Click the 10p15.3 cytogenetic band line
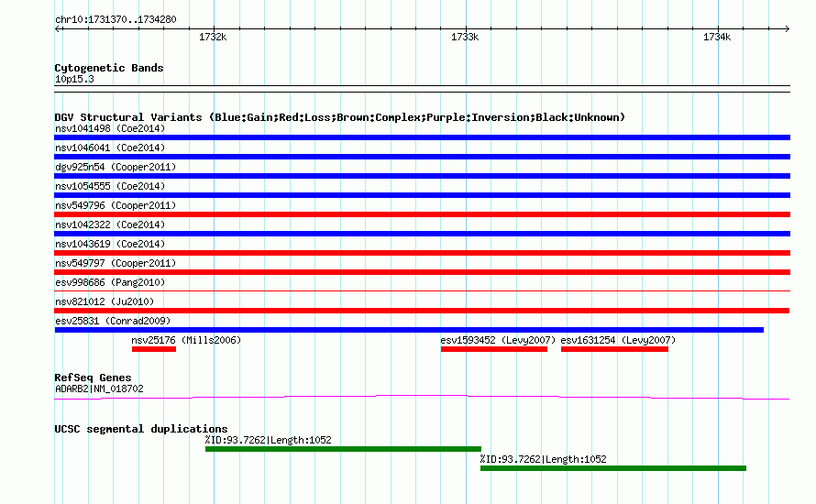The height and width of the screenshot is (504, 816). (x=422, y=89)
